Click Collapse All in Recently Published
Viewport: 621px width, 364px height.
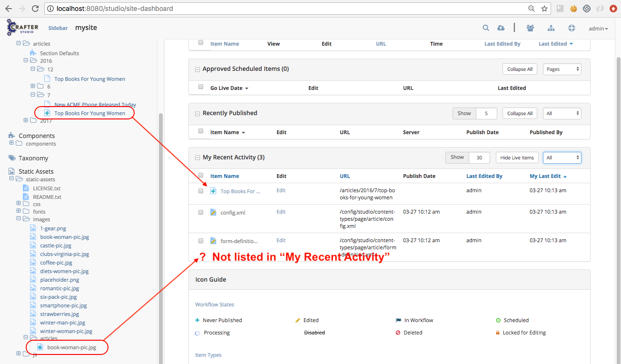pos(520,113)
